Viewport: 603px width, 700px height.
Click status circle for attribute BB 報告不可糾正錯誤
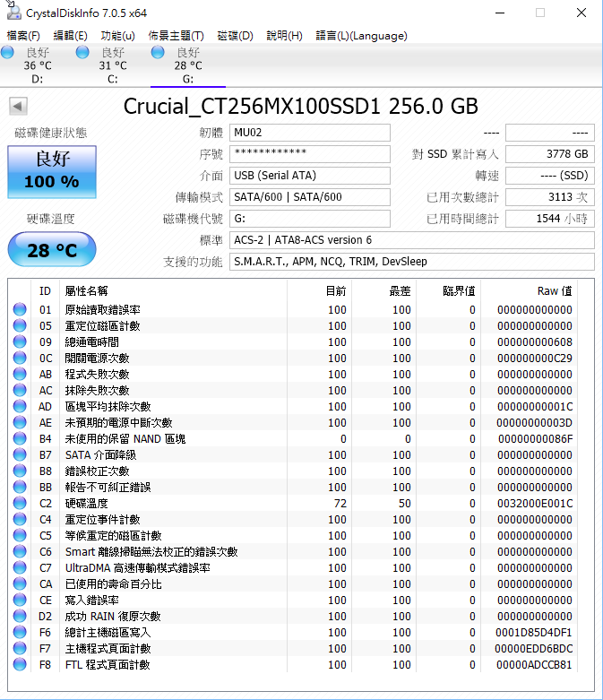pos(20,487)
